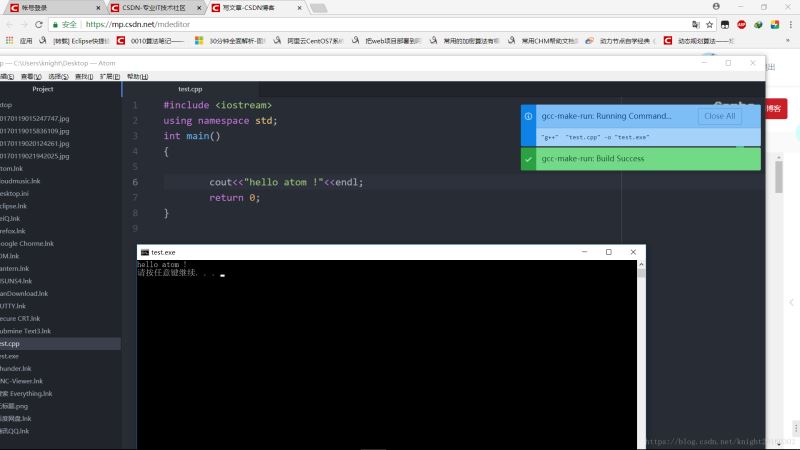Select the Thunder.lnk file entry

coord(16,368)
